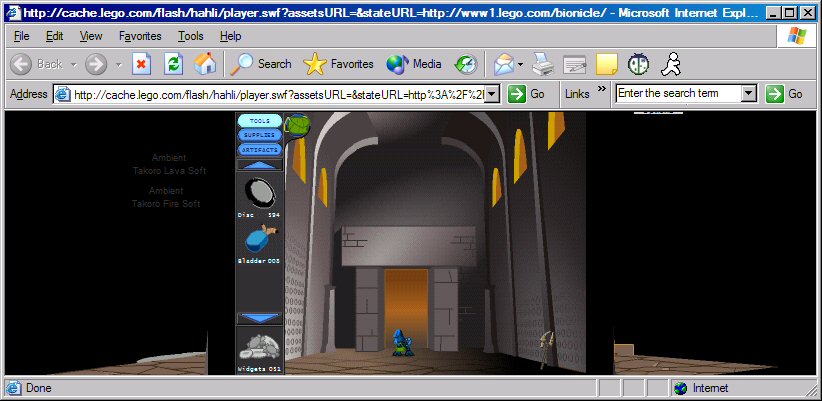Click the 'Done' status bar text

tap(38, 388)
